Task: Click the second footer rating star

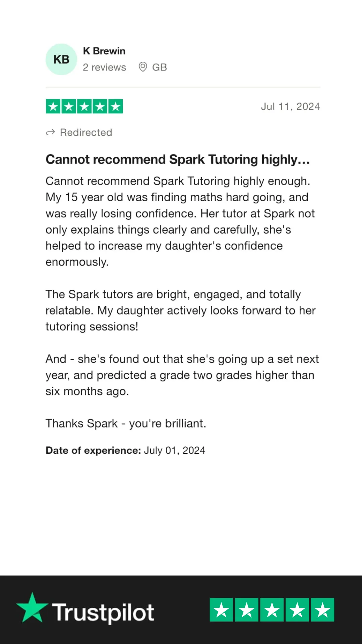Action: [247, 610]
